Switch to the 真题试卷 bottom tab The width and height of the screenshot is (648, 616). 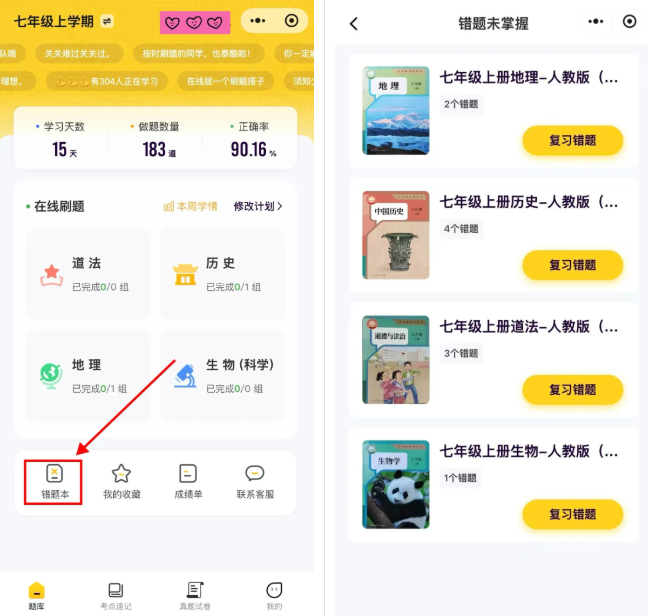[195, 596]
